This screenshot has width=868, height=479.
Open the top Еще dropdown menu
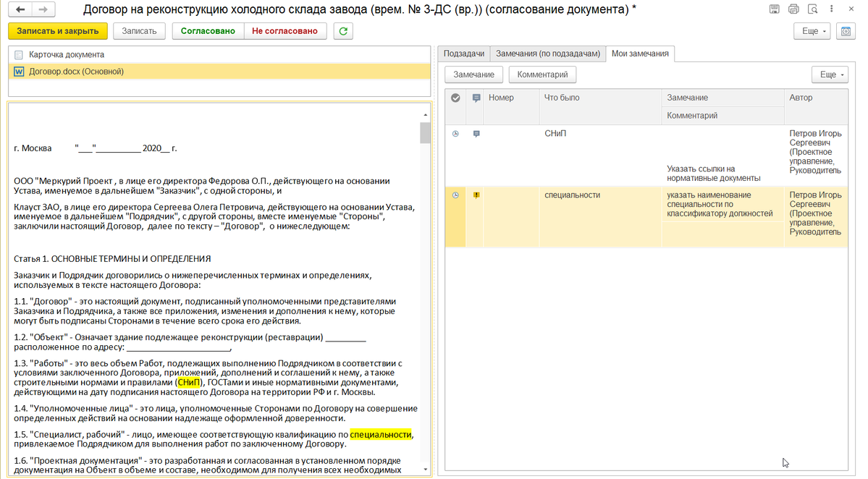[813, 31]
